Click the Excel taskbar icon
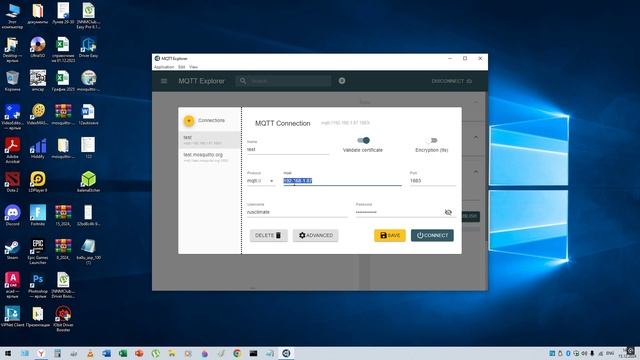The height and width of the screenshot is (360, 640). pos(122,353)
